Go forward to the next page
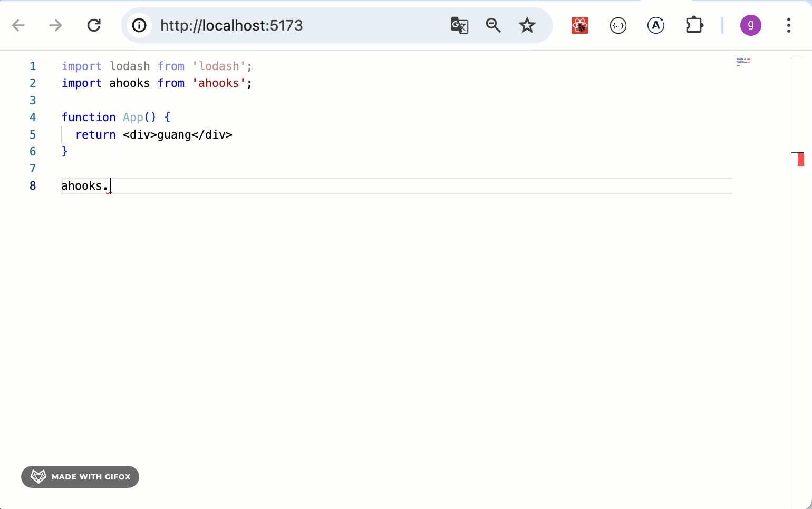812x509 pixels. coord(55,25)
